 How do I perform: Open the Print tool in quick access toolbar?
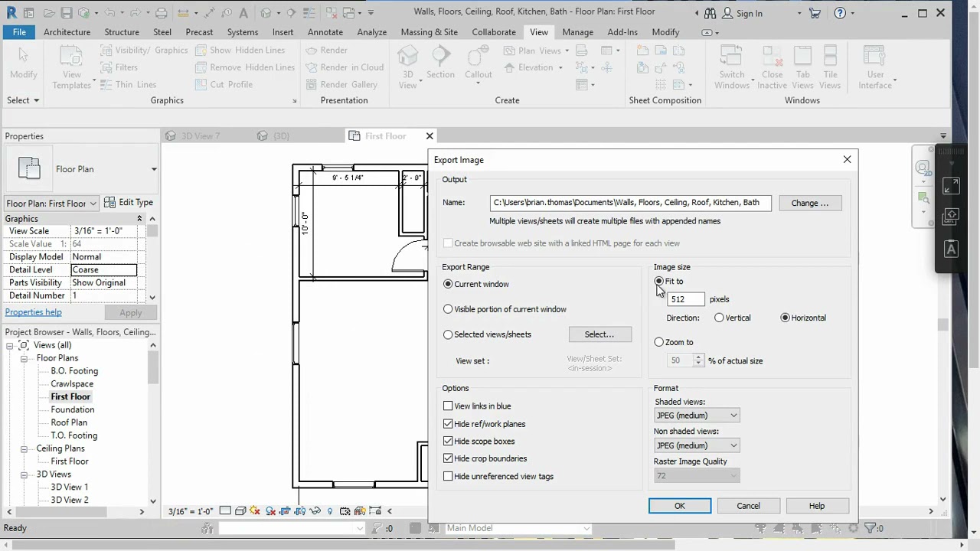tap(161, 13)
